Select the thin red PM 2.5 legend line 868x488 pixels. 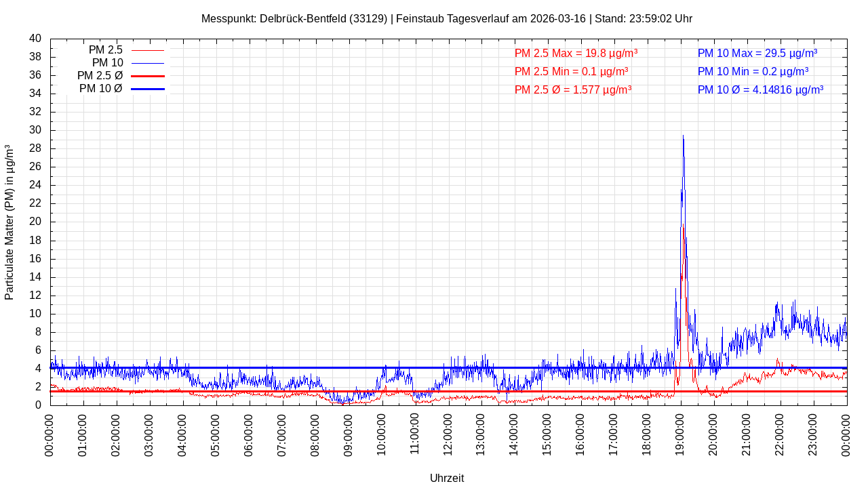click(x=147, y=50)
